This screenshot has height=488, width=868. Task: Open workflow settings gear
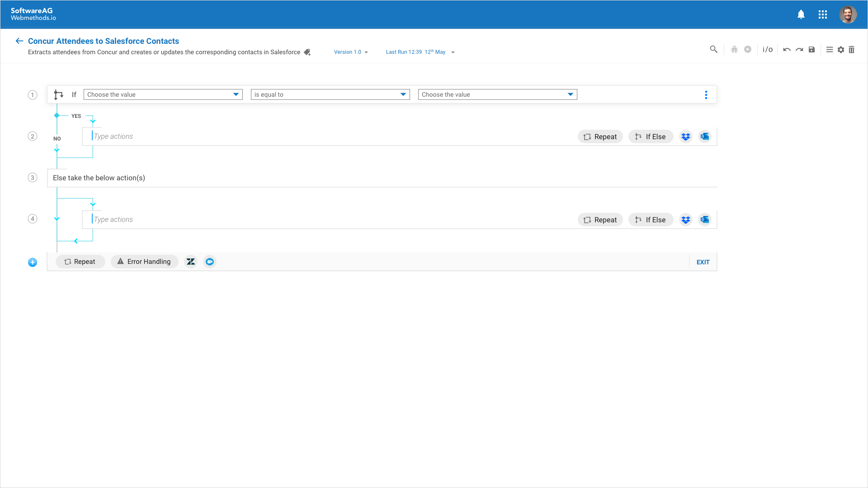(841, 50)
